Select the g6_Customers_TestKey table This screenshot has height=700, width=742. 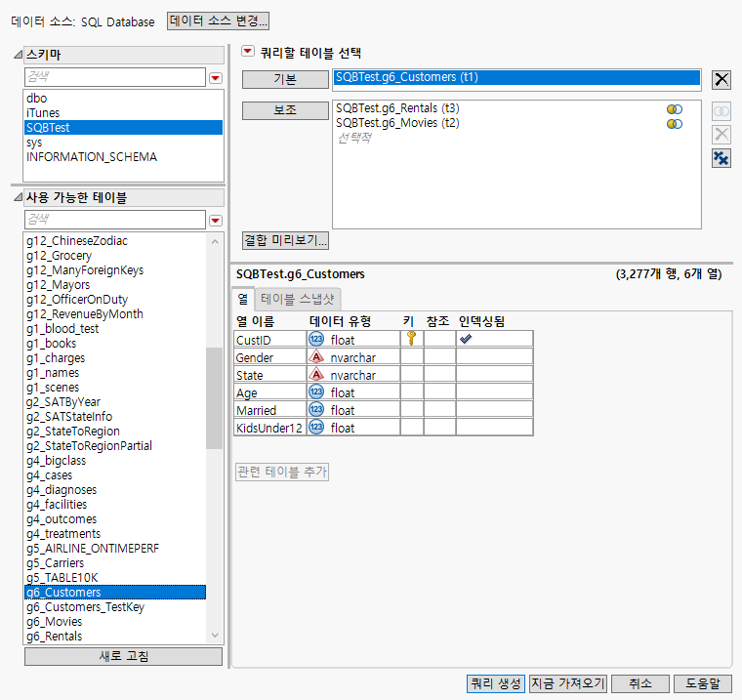115,607
